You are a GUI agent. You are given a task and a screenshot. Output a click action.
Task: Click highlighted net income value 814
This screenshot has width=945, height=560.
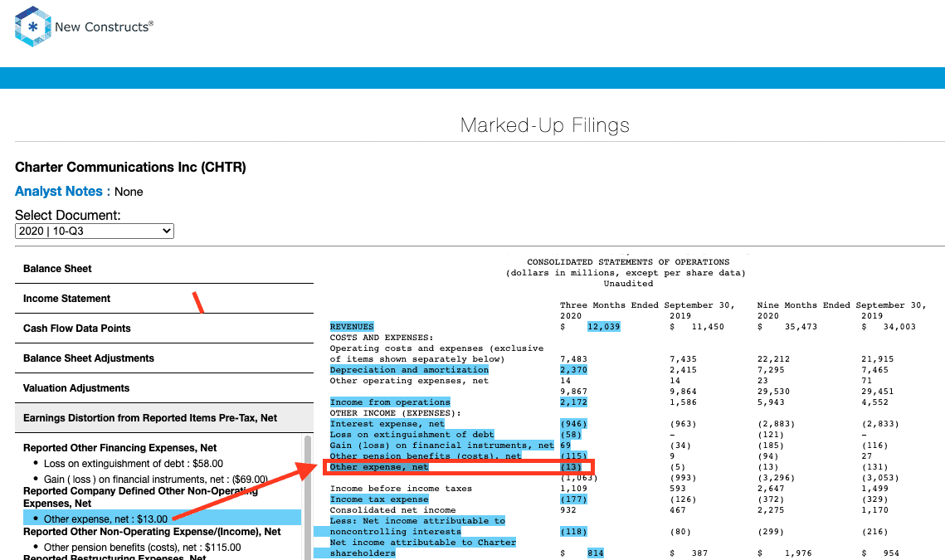pyautogui.click(x=596, y=553)
